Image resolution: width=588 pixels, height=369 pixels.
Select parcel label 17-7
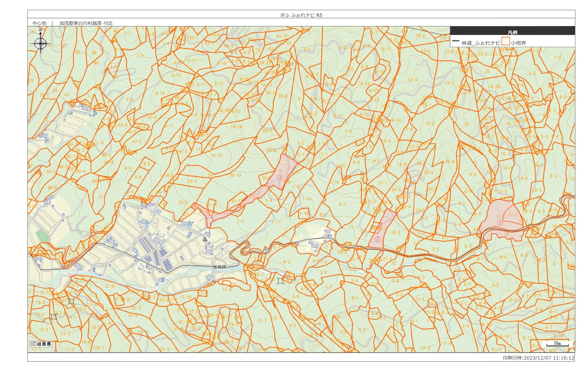(262, 321)
